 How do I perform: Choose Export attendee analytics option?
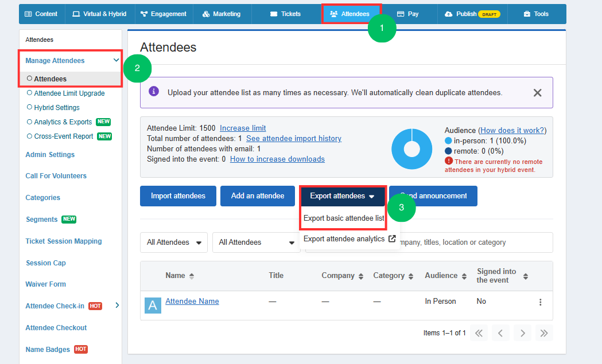pos(344,239)
